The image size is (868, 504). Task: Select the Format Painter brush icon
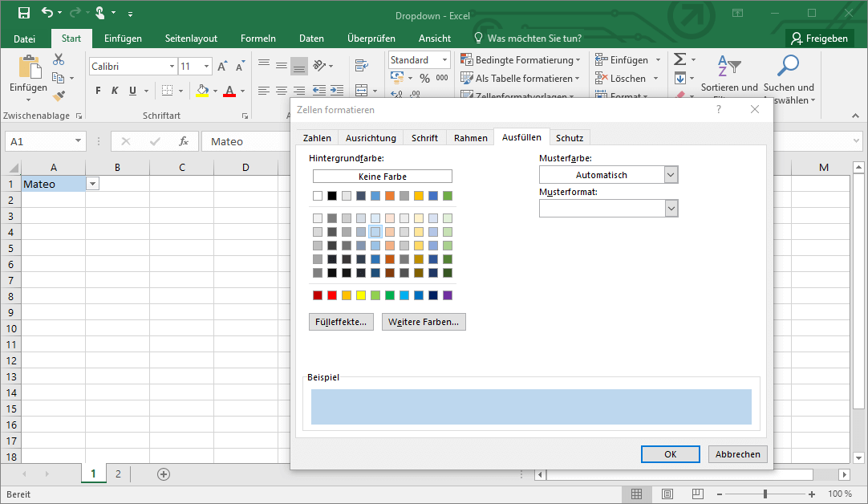(59, 96)
